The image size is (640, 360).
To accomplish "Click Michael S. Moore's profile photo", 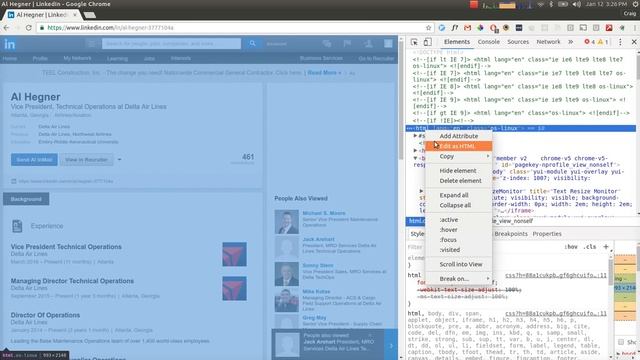I will point(287,222).
